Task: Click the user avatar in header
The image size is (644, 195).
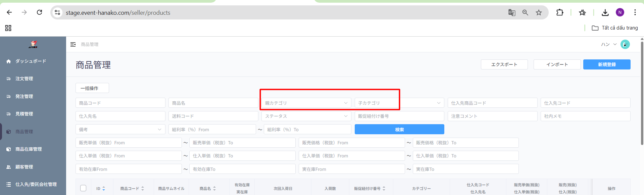Action: [625, 44]
